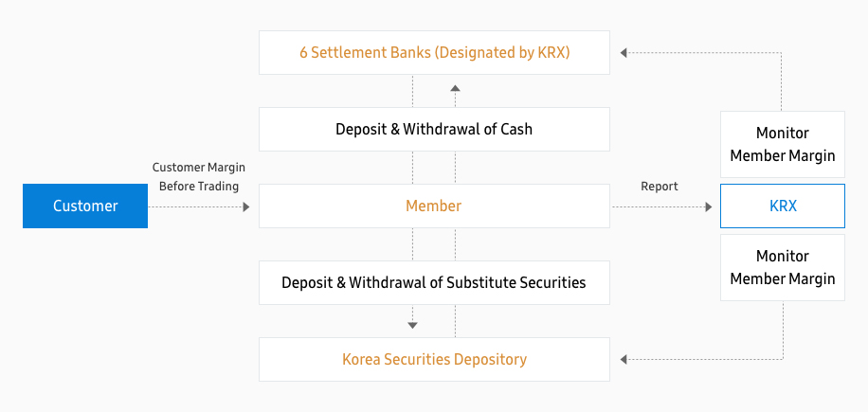This screenshot has width=868, height=412.
Task: Select the Korea Securities Depository box
Action: (434, 360)
